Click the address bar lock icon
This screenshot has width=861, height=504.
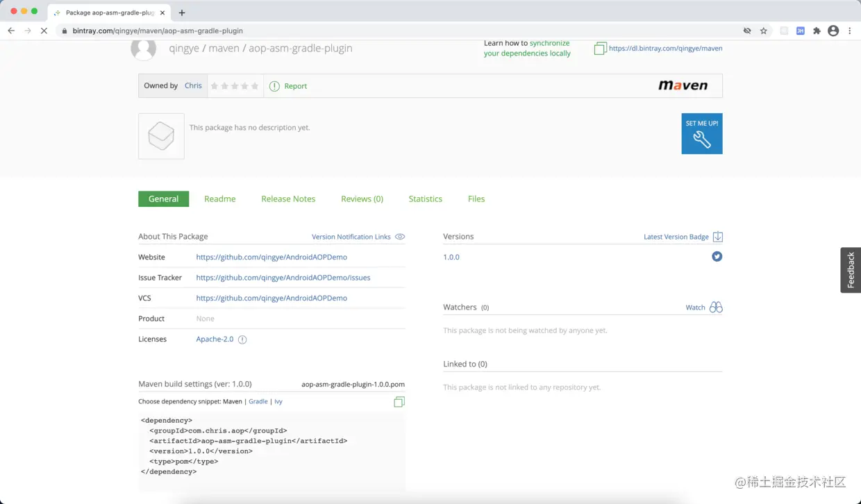tap(65, 31)
